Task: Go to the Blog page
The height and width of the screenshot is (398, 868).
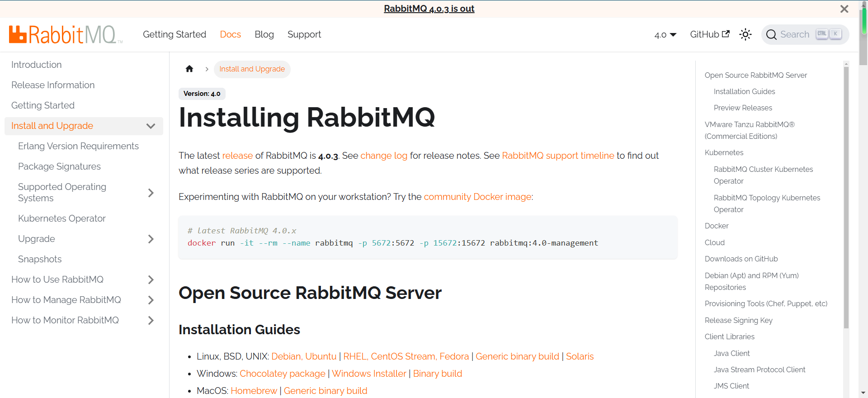Action: [x=264, y=34]
